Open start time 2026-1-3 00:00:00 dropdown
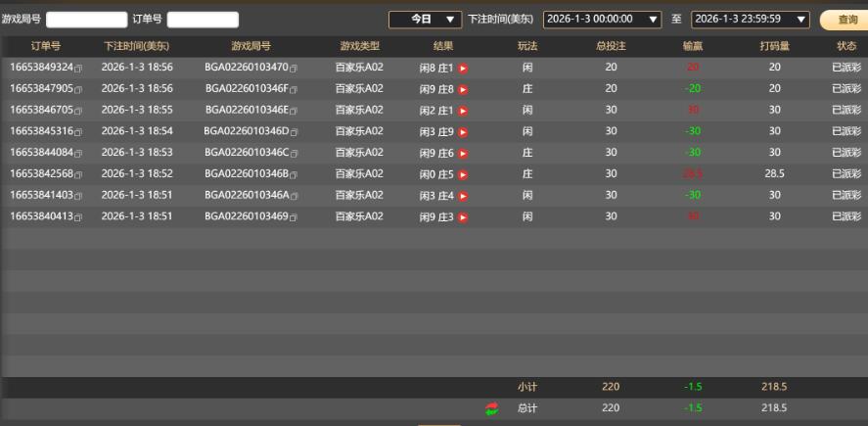The image size is (868, 426). 602,20
